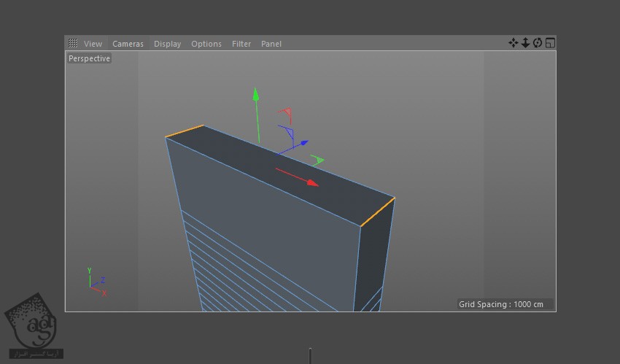The image size is (620, 364).
Task: Expand the Options menu
Action: pos(206,44)
